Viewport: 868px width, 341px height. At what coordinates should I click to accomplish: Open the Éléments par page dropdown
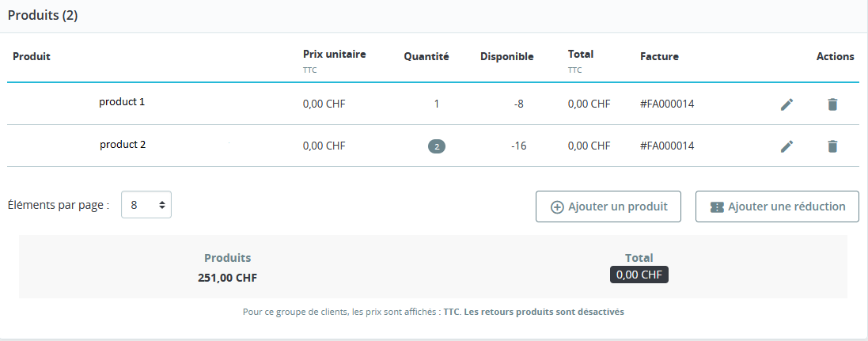point(146,205)
